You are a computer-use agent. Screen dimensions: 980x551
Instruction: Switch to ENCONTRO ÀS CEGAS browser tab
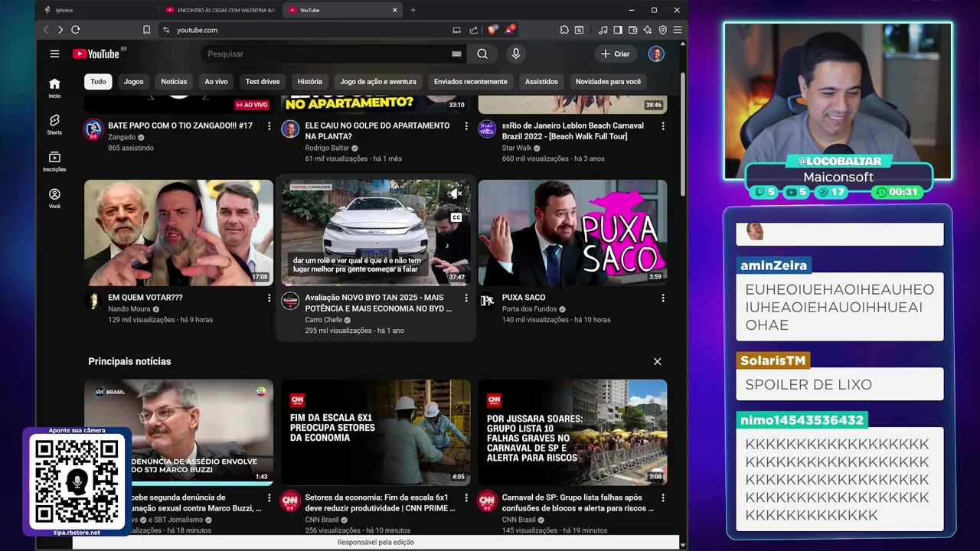(221, 10)
